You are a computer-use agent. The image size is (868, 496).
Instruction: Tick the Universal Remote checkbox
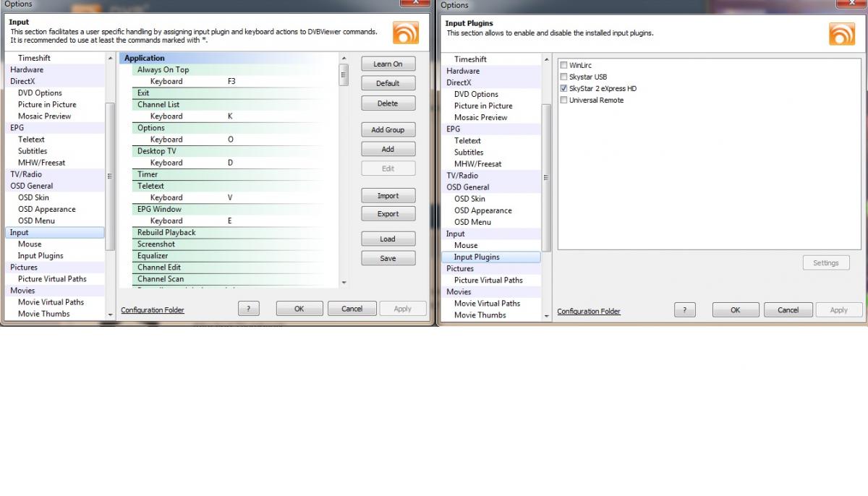point(563,101)
